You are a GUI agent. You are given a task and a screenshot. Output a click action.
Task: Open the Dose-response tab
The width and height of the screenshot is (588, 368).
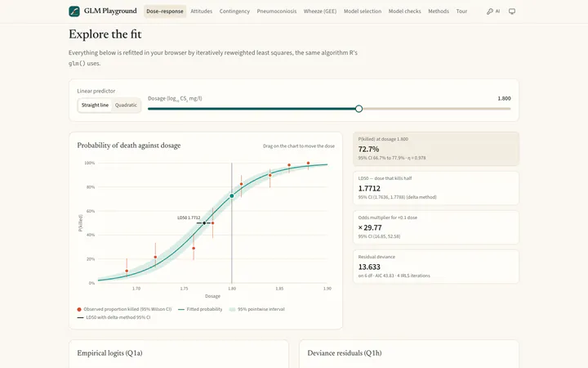pyautogui.click(x=165, y=11)
